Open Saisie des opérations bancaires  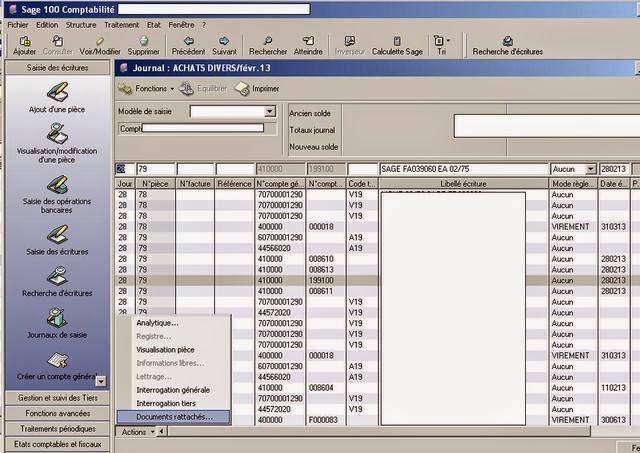coord(57,194)
